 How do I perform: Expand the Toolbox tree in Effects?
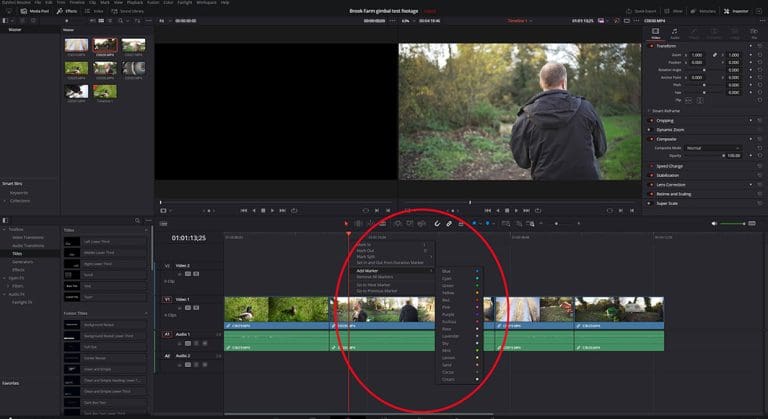point(4,229)
